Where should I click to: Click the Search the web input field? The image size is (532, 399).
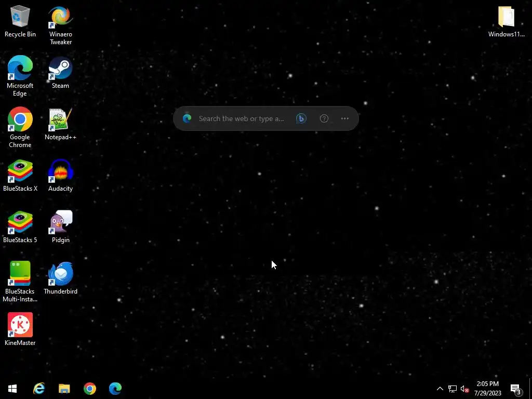(x=242, y=118)
